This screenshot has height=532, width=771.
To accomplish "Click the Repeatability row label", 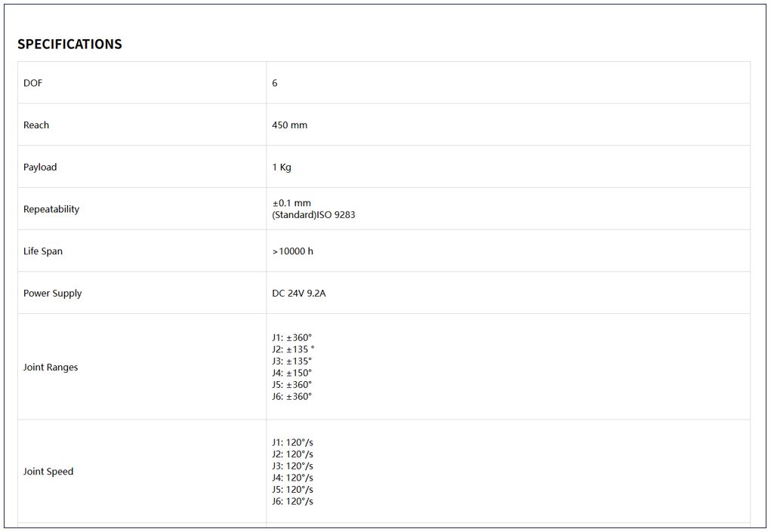I will (x=51, y=209).
